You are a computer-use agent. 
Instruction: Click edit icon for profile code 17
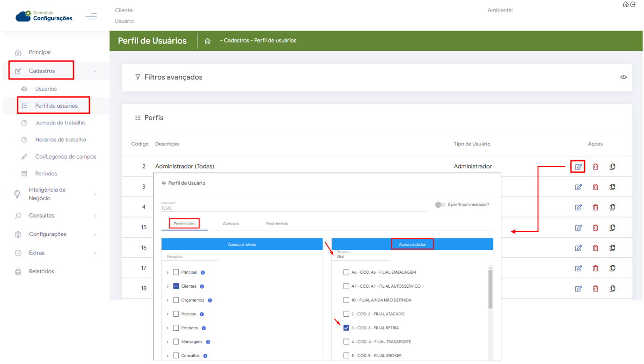point(578,269)
